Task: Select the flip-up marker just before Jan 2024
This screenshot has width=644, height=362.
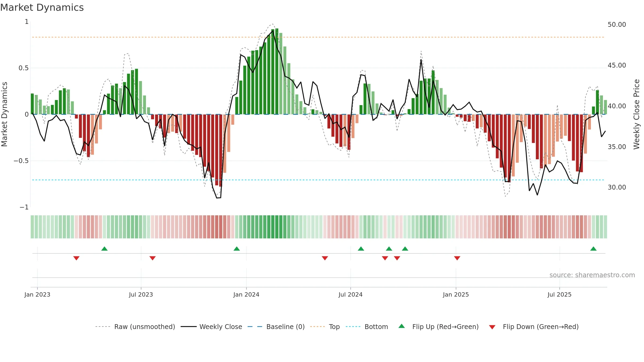Action: tap(237, 249)
